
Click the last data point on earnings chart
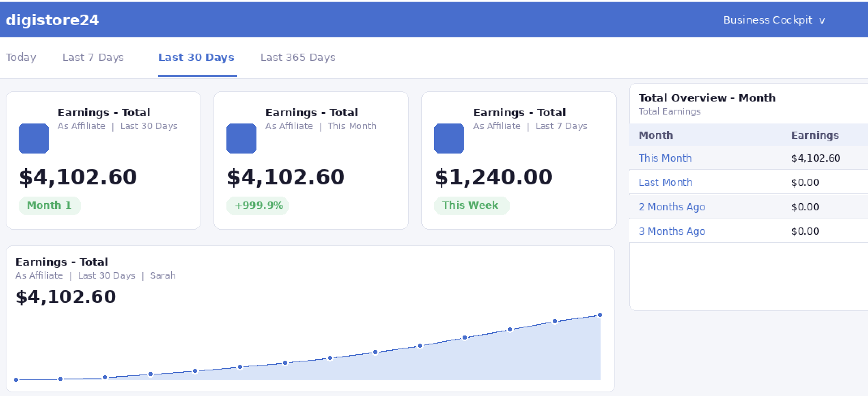(x=600, y=315)
